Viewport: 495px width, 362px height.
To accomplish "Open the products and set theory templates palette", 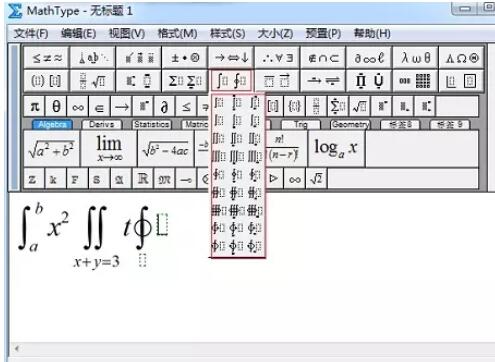I will pos(369,81).
